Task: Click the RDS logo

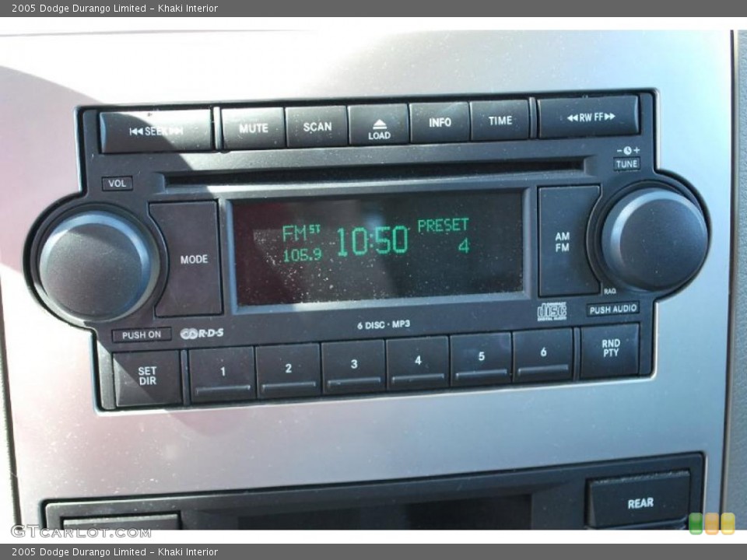Action: point(202,334)
